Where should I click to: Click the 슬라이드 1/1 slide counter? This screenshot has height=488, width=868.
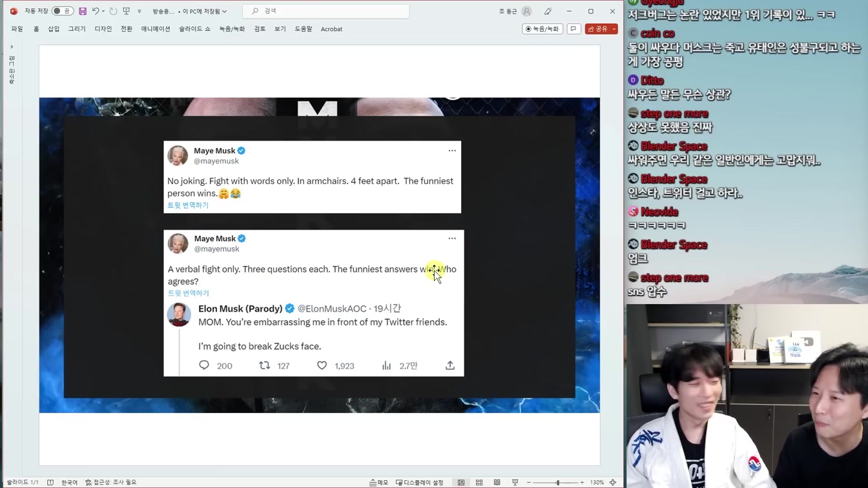coord(23,482)
